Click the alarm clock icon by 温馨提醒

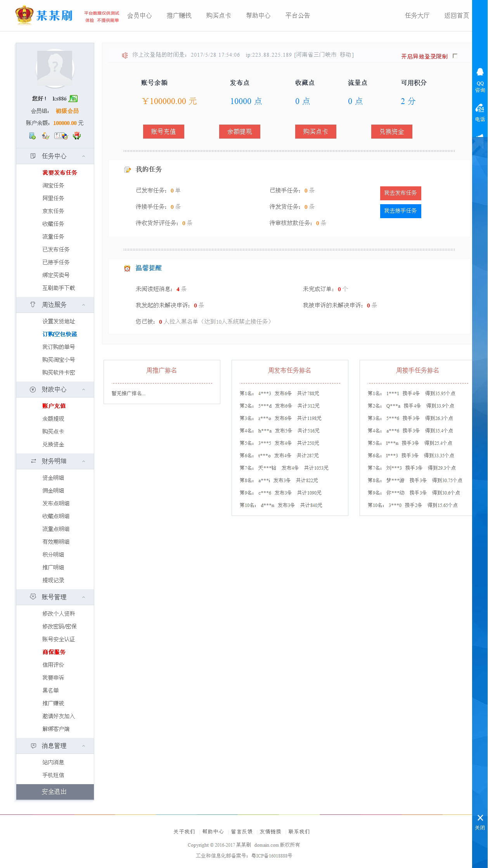(x=127, y=268)
